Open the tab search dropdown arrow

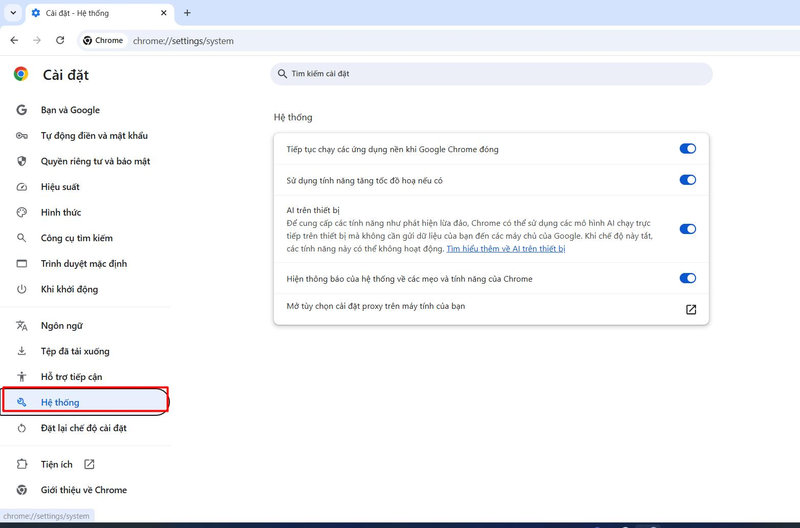[x=13, y=13]
